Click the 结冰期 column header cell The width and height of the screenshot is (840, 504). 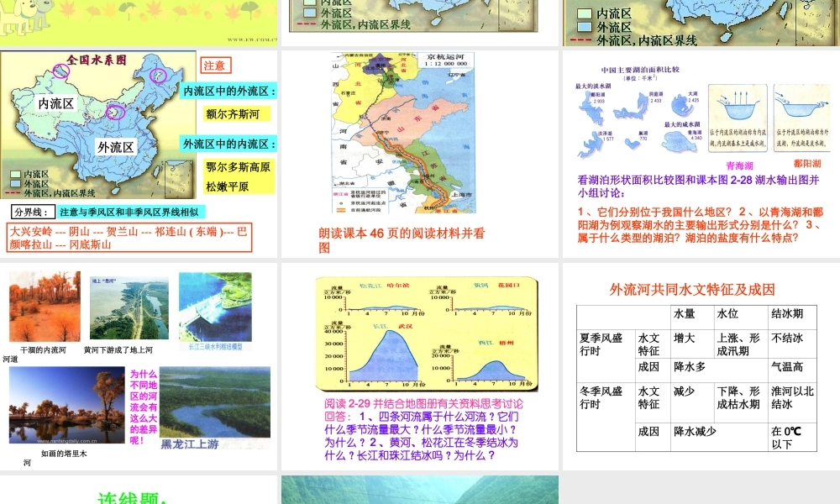point(792,317)
